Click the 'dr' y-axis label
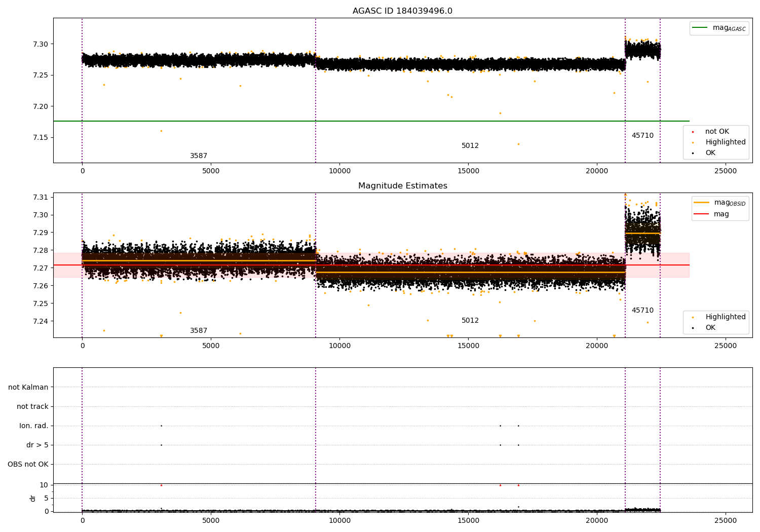 33,498
